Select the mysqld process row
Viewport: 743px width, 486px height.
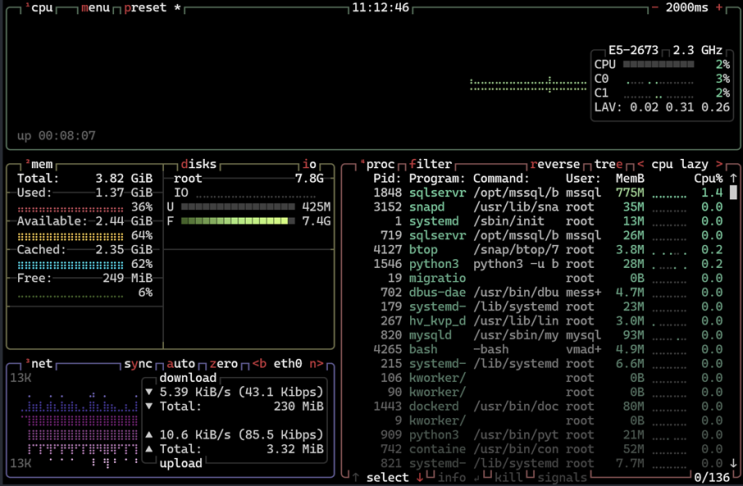pyautogui.click(x=548, y=335)
